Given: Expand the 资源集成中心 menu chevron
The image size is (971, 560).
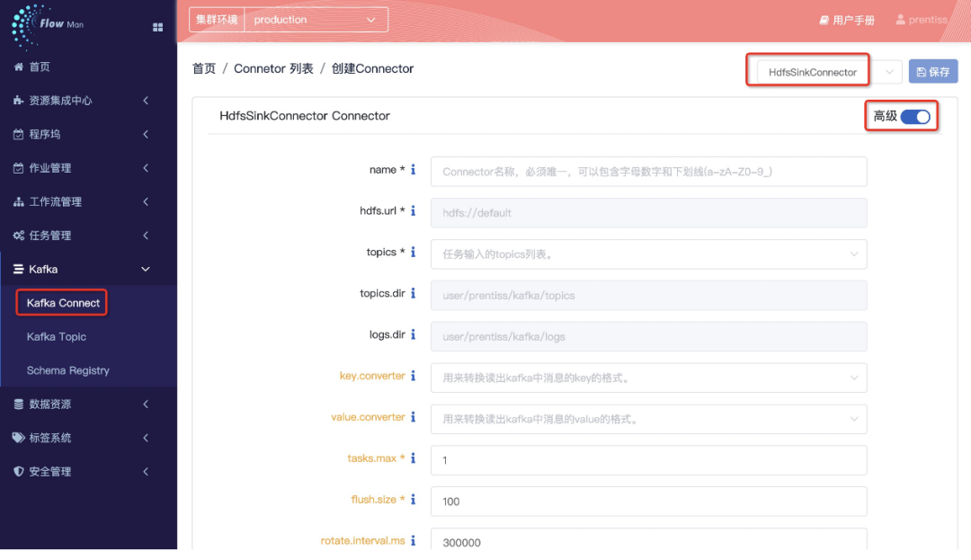Looking at the screenshot, I should tap(146, 101).
